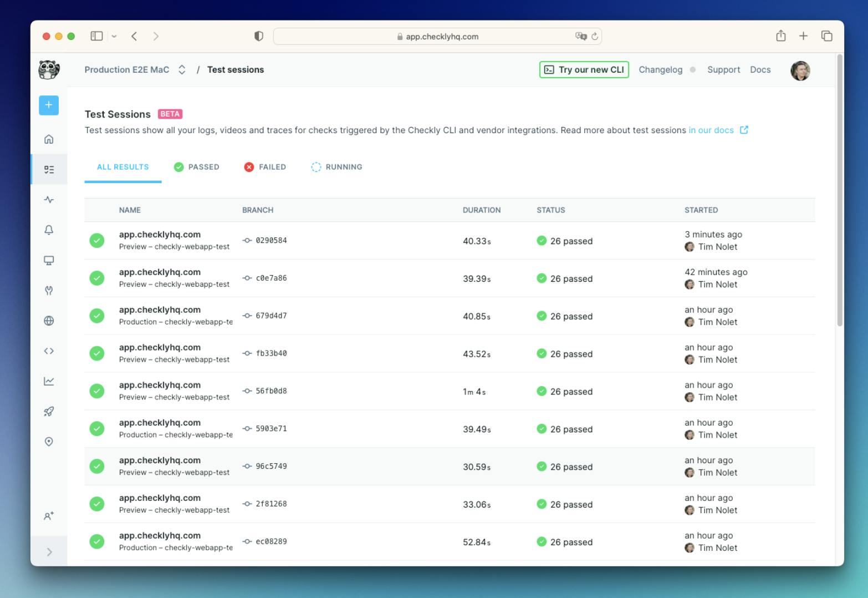Click the translate icon in address bar
The width and height of the screenshot is (868, 598).
click(580, 37)
